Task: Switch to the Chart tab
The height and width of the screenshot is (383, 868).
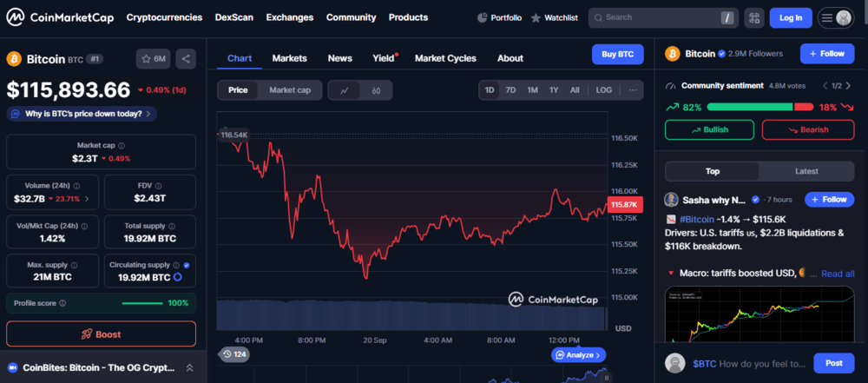Action: [x=240, y=58]
